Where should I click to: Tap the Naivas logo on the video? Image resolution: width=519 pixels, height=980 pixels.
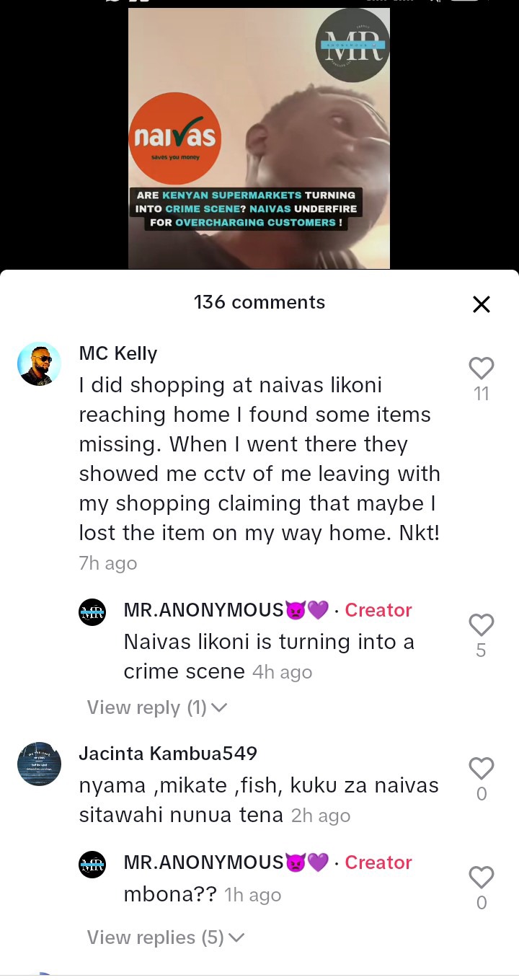point(174,138)
